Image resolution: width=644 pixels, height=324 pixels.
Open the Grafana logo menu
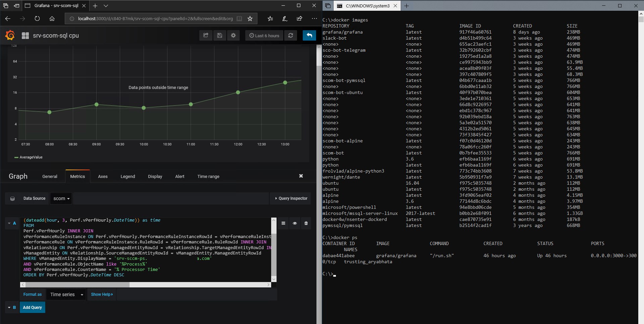click(10, 35)
